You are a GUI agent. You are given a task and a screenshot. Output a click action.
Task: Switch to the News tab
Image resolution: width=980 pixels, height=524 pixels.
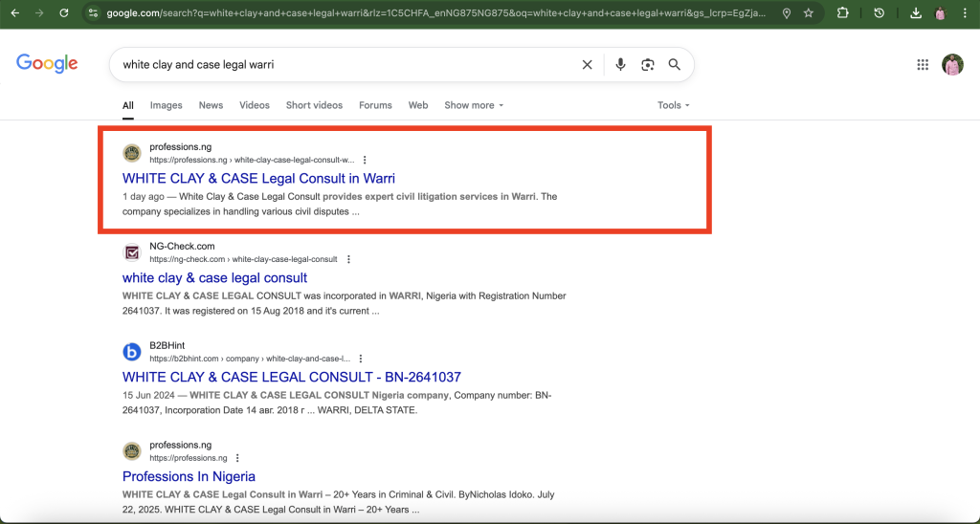[x=211, y=105]
